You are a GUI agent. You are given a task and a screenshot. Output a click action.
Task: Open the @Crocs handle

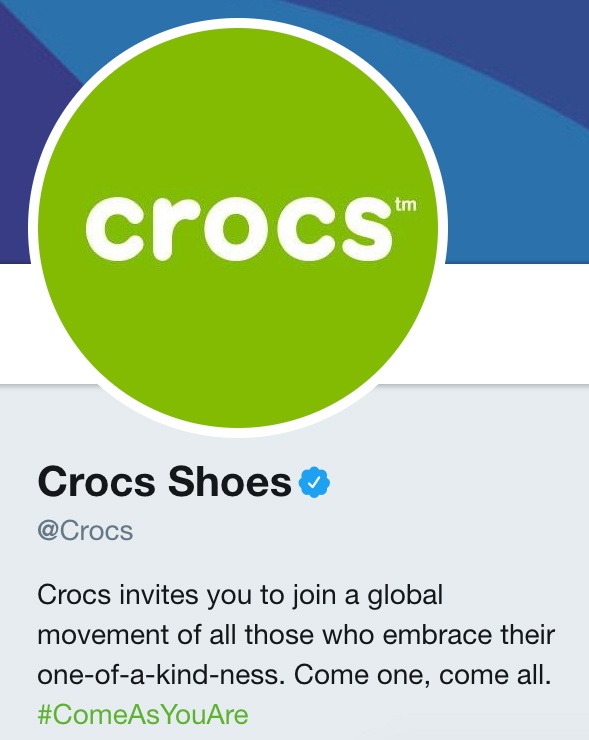pos(85,530)
